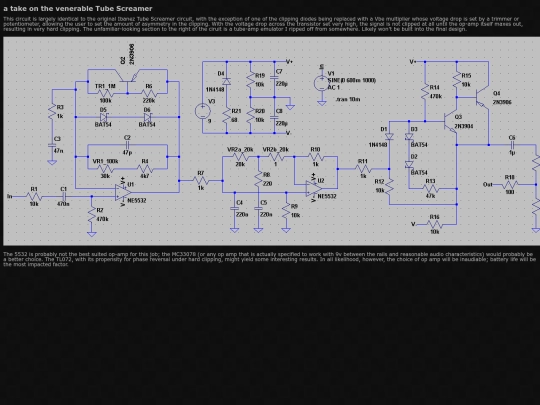Click the 'D2' diode label
Viewport: 540px width, 405px height.
coord(414,157)
